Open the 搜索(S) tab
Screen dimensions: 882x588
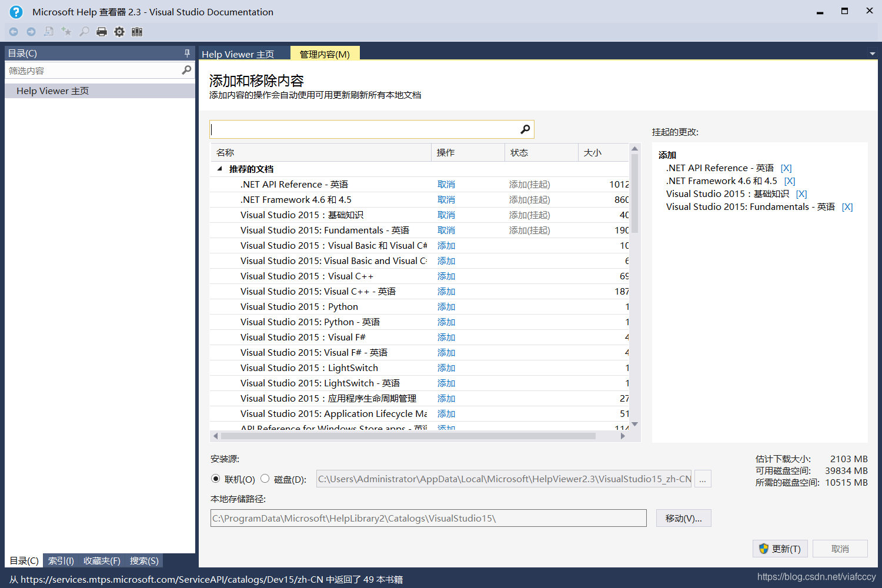pyautogui.click(x=144, y=560)
